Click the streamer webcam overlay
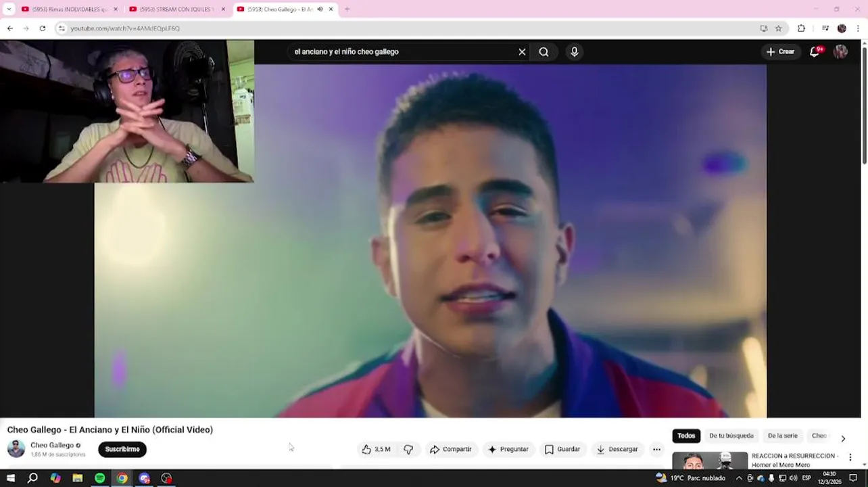The height and width of the screenshot is (487, 868). tap(127, 111)
